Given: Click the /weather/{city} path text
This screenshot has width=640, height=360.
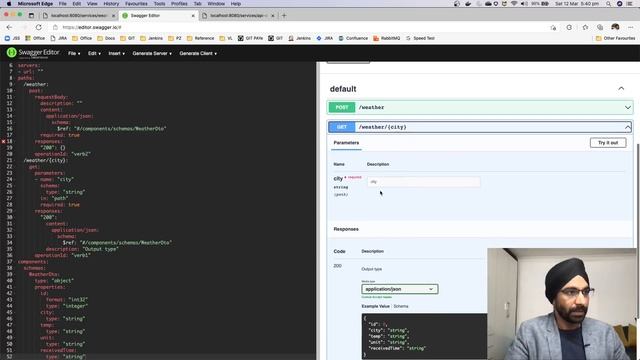Looking at the screenshot, I should pos(382,127).
